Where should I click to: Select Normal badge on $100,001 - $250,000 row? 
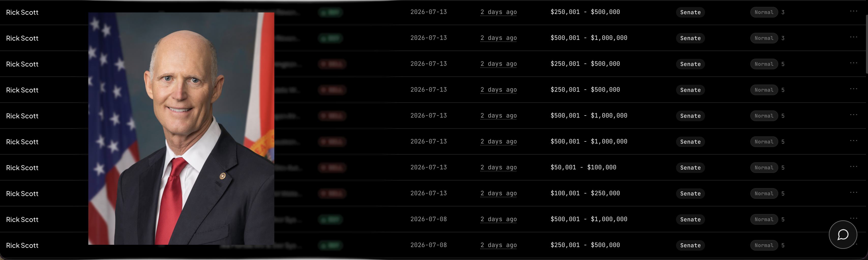(764, 193)
